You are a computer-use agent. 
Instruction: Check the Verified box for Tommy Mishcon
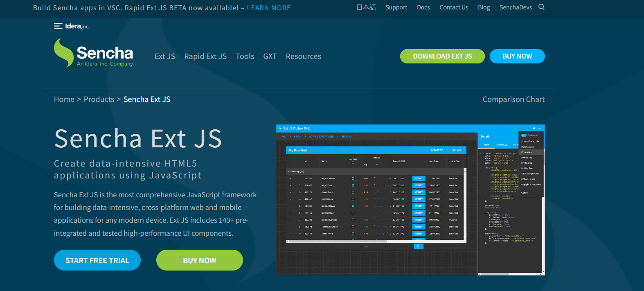point(353,227)
